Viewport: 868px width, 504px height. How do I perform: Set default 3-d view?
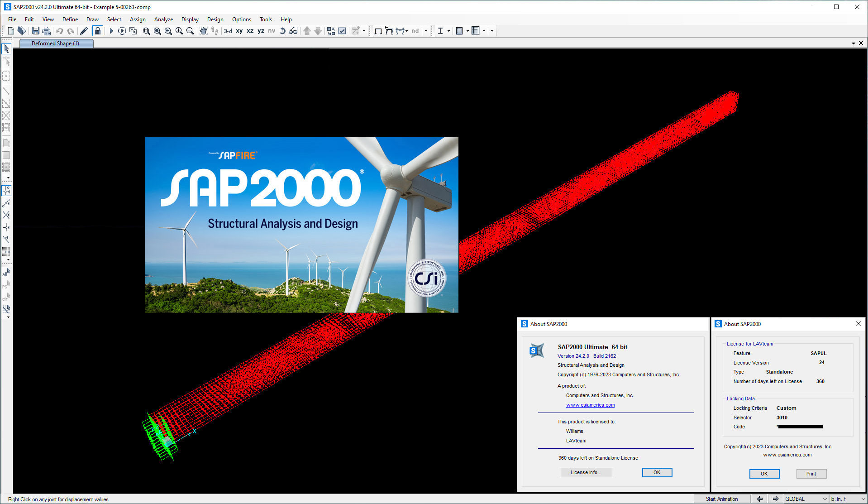pyautogui.click(x=228, y=31)
